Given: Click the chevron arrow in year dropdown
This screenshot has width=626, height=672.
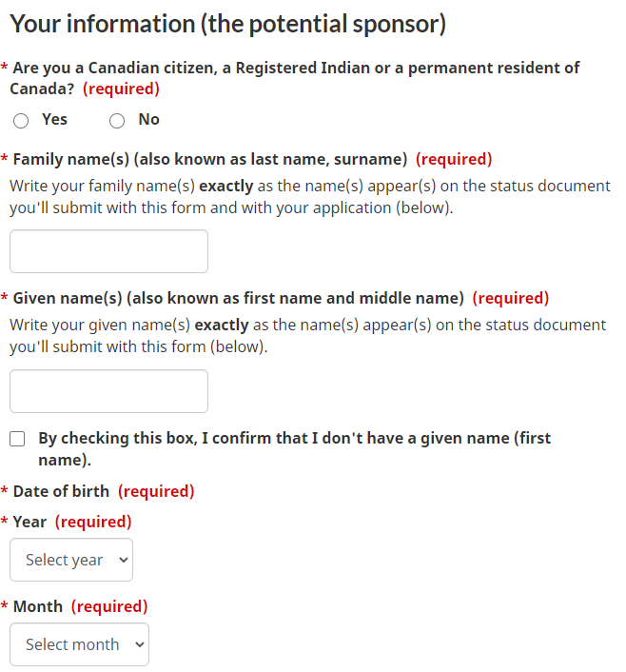Looking at the screenshot, I should point(124,560).
